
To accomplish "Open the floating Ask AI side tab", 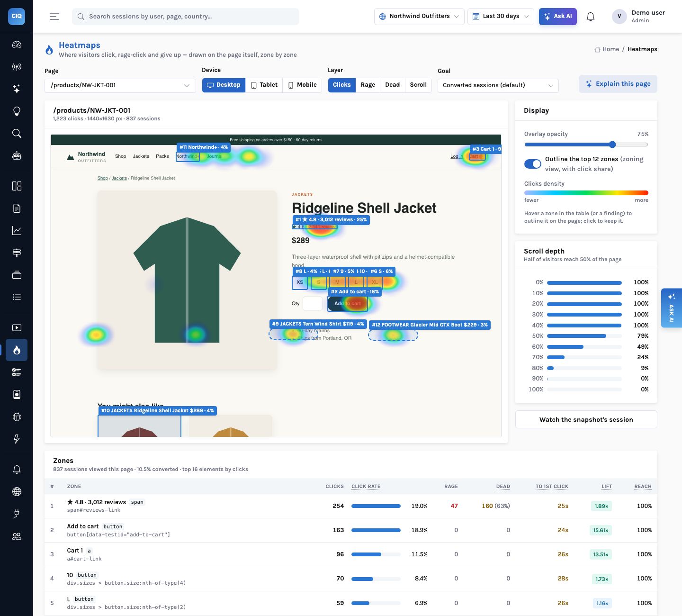I will pyautogui.click(x=672, y=308).
